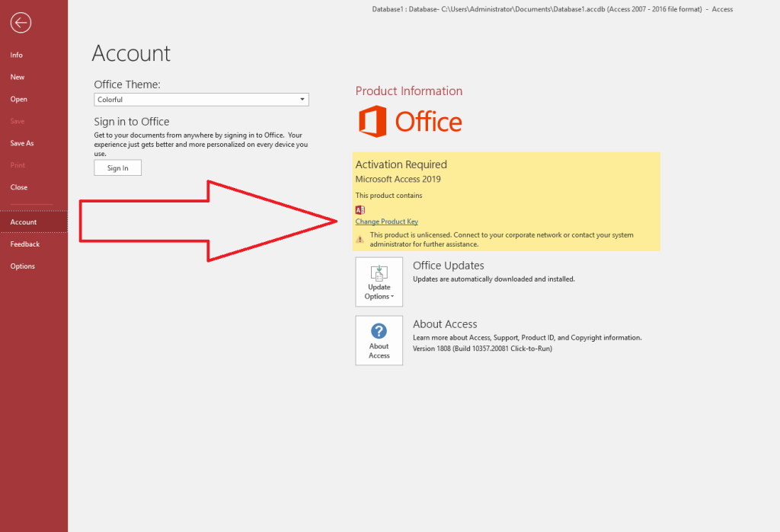Click the Version 1808 build text
Viewport: 780px width, 532px height.
point(482,349)
